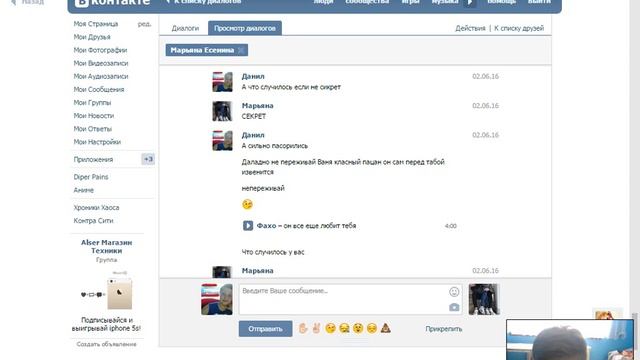Open Мои Видеозаписи
The height and width of the screenshot is (360, 640).
point(101,63)
